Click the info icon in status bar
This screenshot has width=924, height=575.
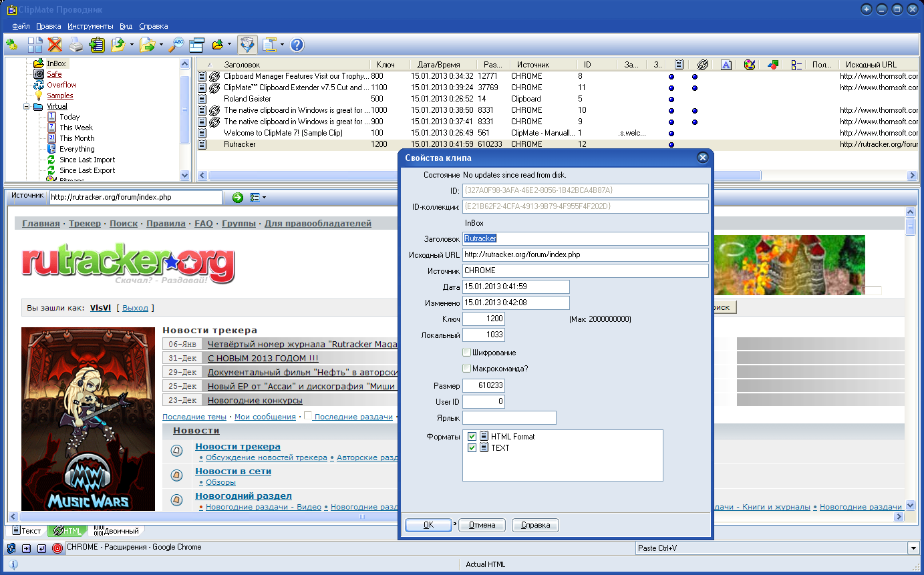click(13, 564)
